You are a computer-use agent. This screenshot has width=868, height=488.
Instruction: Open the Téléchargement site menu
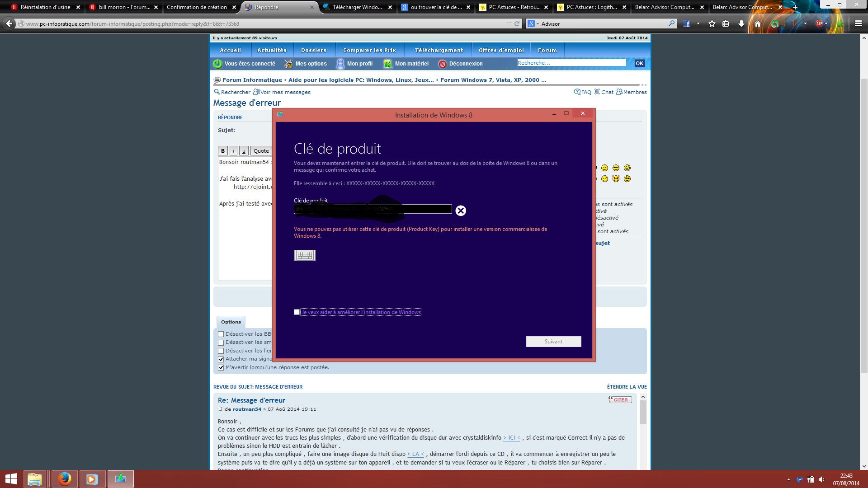pyautogui.click(x=439, y=50)
